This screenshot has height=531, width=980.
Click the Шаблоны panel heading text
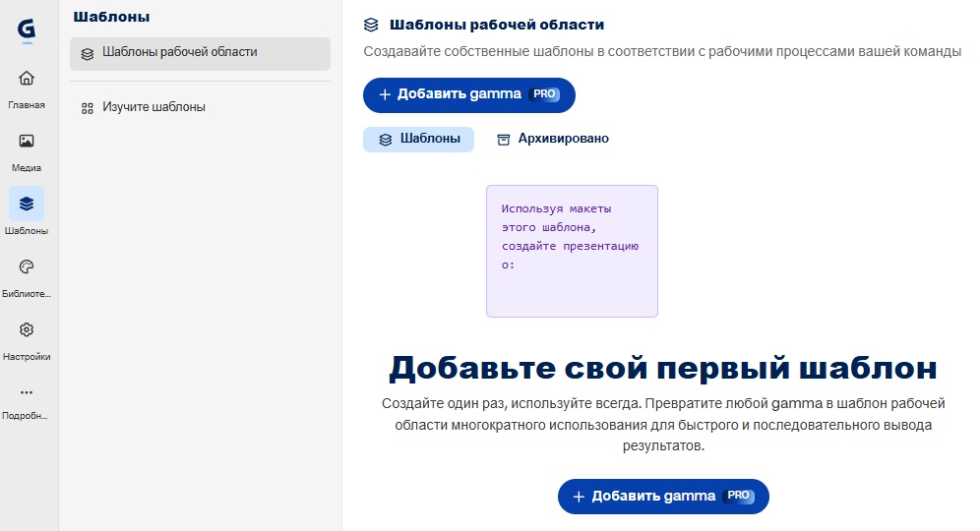click(111, 17)
